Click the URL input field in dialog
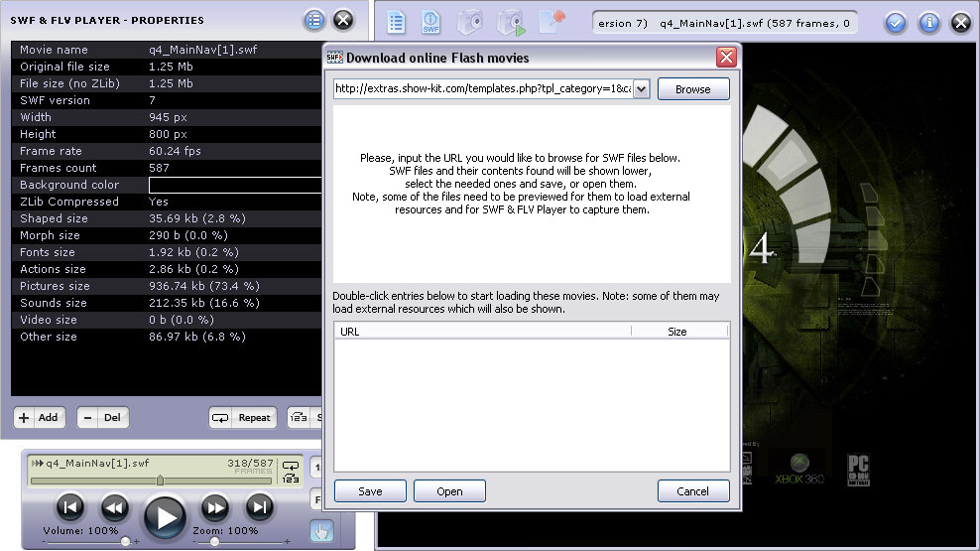The width and height of the screenshot is (980, 551). point(483,88)
